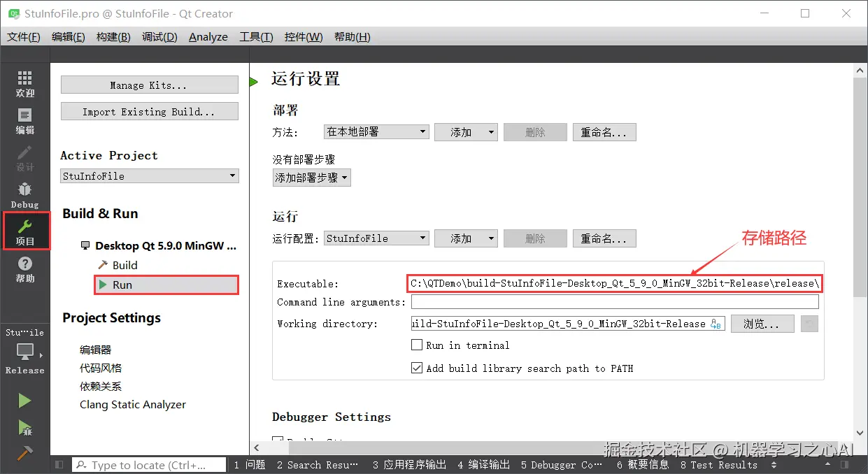Open the 构建(B) menu
This screenshot has width=868, height=474.
(x=113, y=36)
